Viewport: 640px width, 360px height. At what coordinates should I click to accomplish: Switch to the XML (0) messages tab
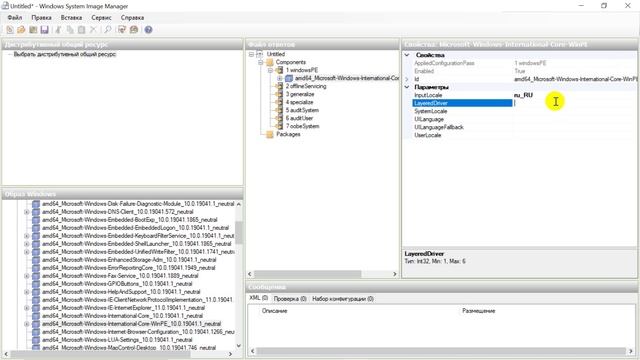(x=258, y=298)
